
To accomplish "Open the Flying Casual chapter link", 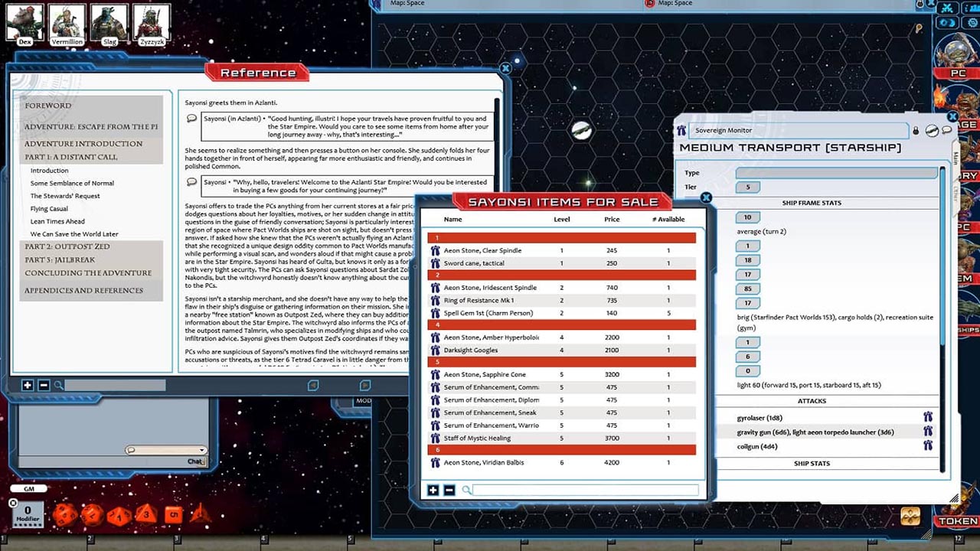I will [x=49, y=208].
